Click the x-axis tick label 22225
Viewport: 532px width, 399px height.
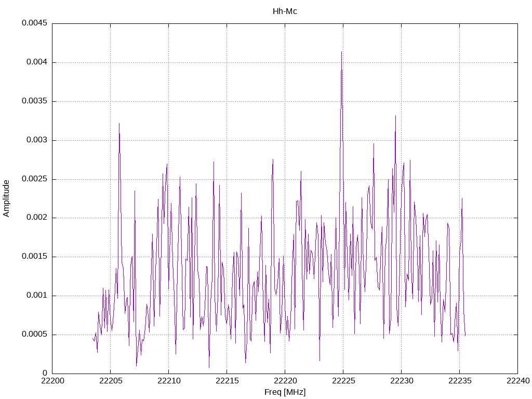(x=343, y=381)
